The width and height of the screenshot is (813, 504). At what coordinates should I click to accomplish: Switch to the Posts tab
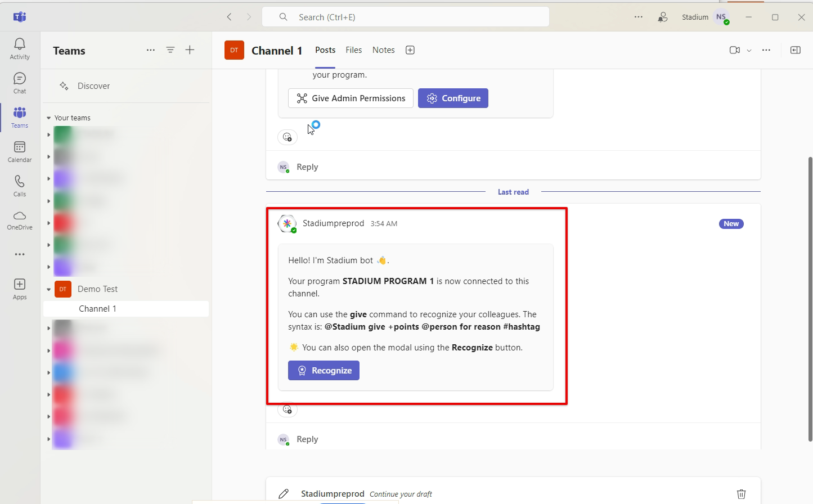tap(325, 50)
